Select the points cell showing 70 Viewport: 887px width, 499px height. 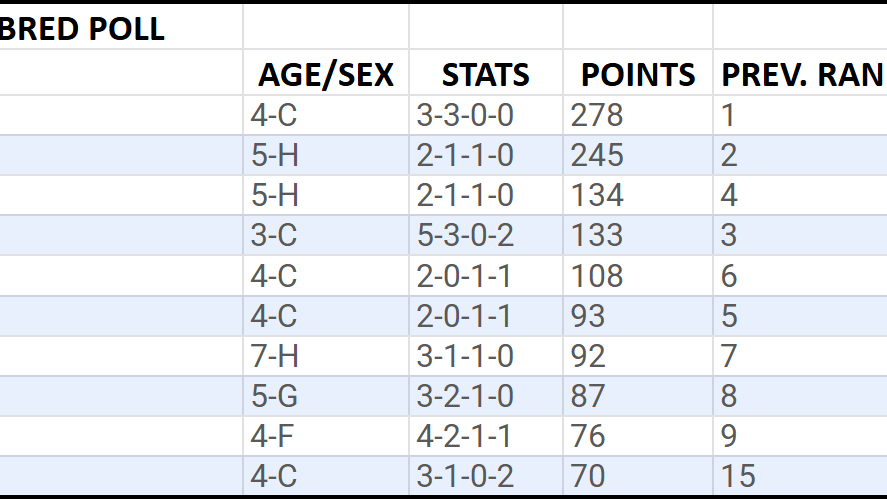pos(638,476)
